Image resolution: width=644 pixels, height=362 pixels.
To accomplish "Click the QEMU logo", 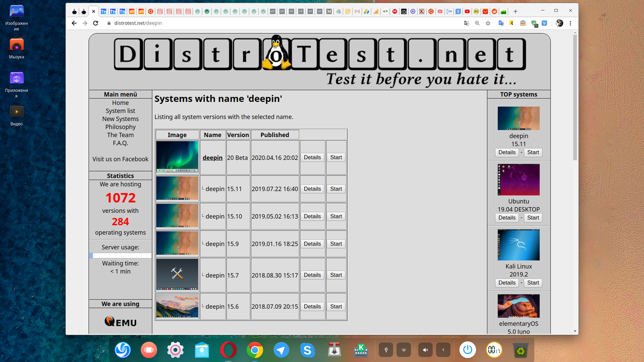I will 120,322.
